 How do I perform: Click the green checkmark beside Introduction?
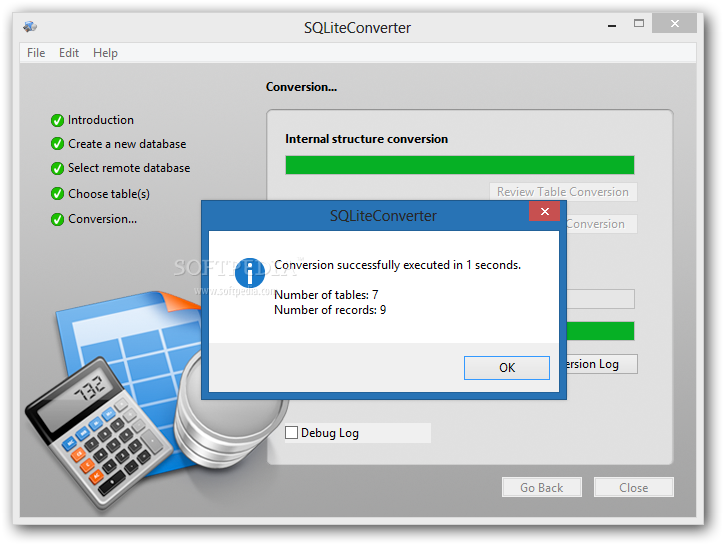(57, 121)
